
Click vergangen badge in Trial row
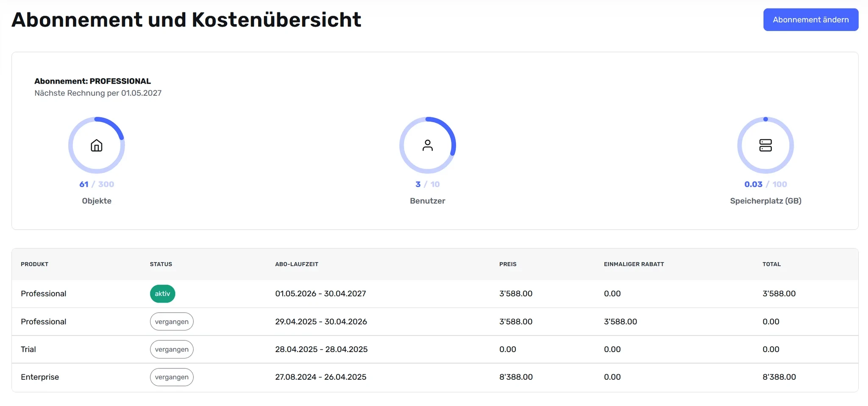pos(172,349)
